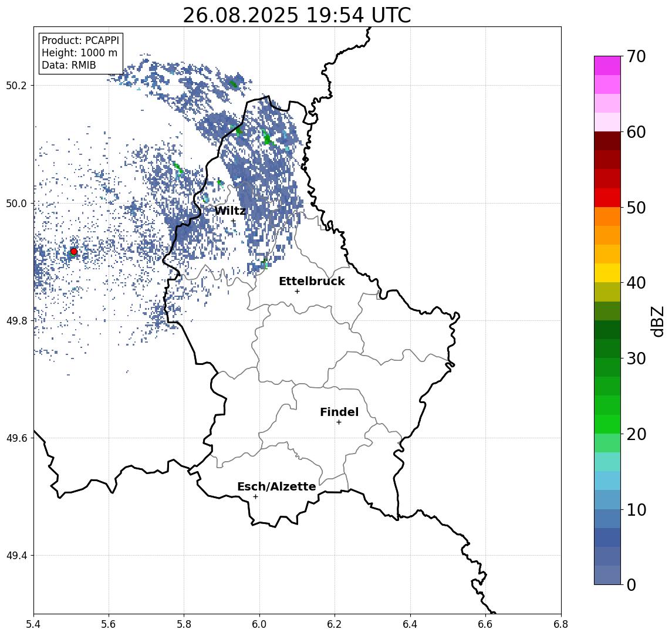Click the colorbar tick label 60
672x636 pixels.
point(636,132)
